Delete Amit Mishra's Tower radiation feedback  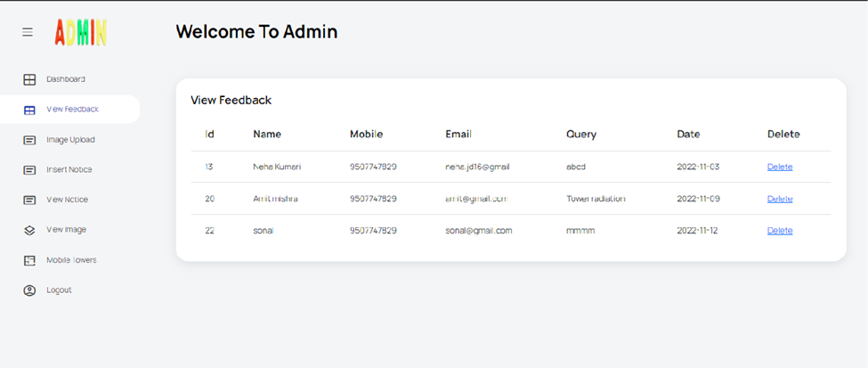pos(779,199)
